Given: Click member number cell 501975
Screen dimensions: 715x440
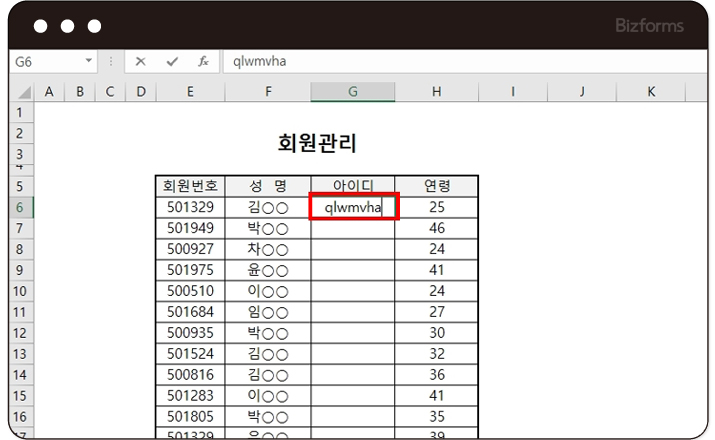Looking at the screenshot, I should click(190, 270).
